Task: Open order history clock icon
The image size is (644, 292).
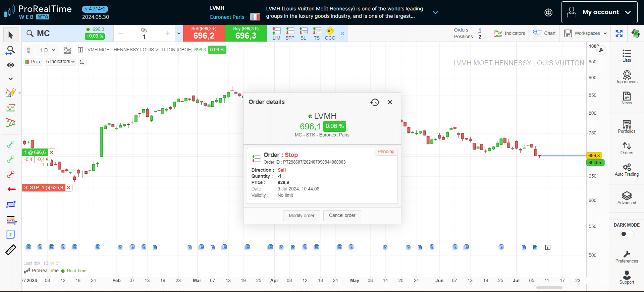Action: pyautogui.click(x=375, y=102)
